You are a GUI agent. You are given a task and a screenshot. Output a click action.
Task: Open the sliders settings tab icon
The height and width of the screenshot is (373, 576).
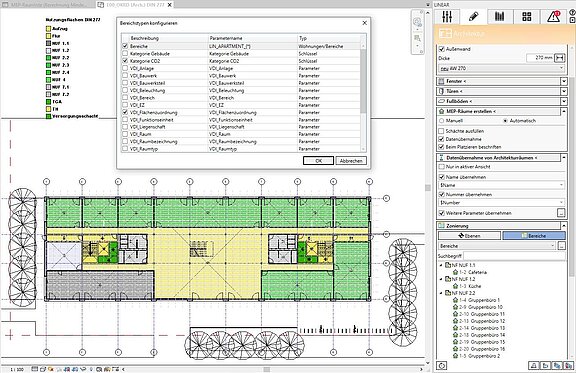click(447, 17)
